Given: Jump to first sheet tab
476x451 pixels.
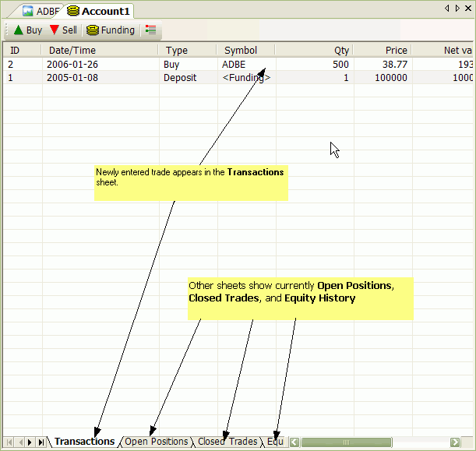Looking at the screenshot, I should tap(9, 442).
